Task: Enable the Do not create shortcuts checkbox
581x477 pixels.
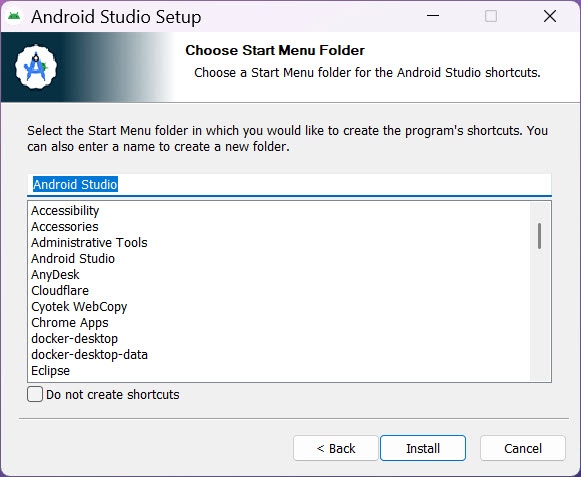Action: point(35,394)
